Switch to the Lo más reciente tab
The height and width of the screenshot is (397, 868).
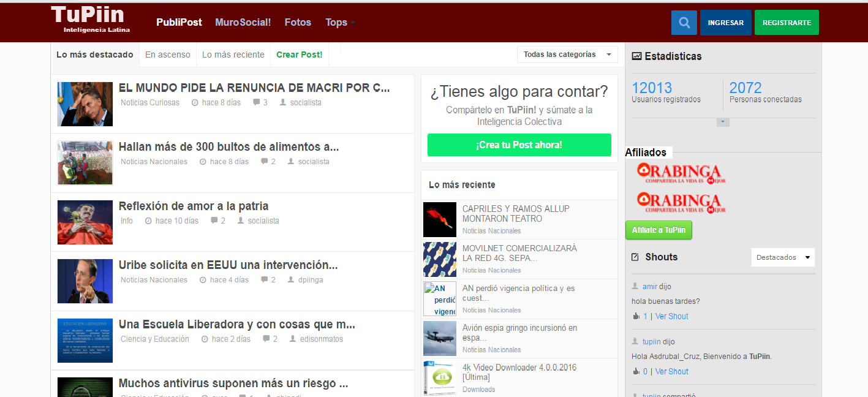coord(233,55)
